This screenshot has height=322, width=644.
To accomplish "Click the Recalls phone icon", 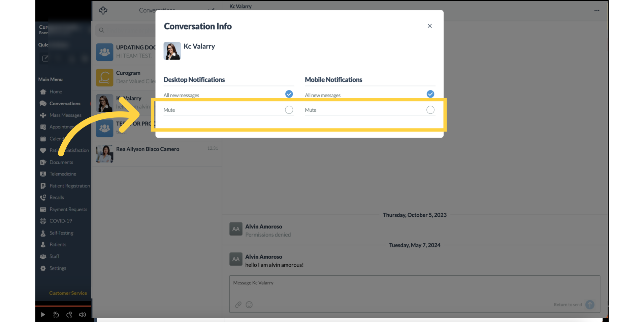I will (x=43, y=198).
